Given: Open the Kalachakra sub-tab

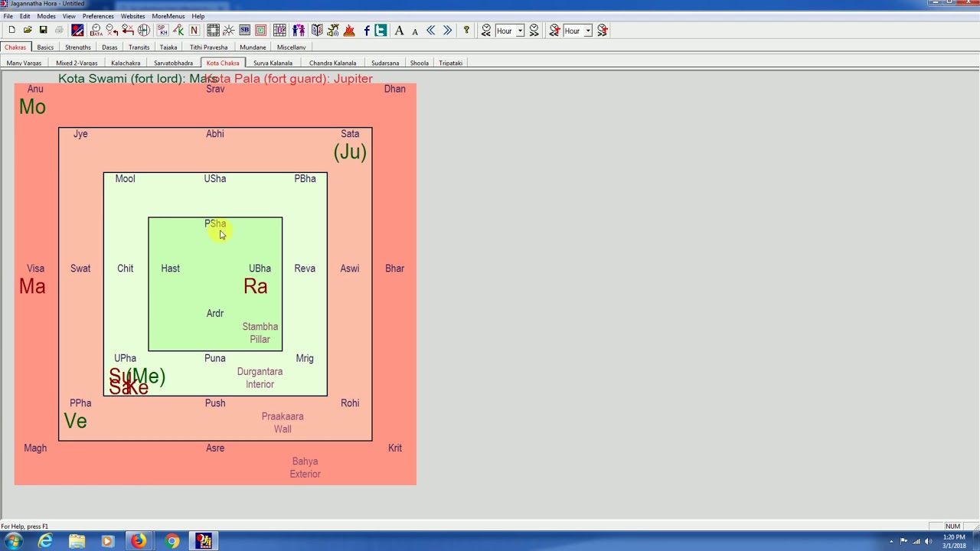Looking at the screenshot, I should [x=126, y=64].
